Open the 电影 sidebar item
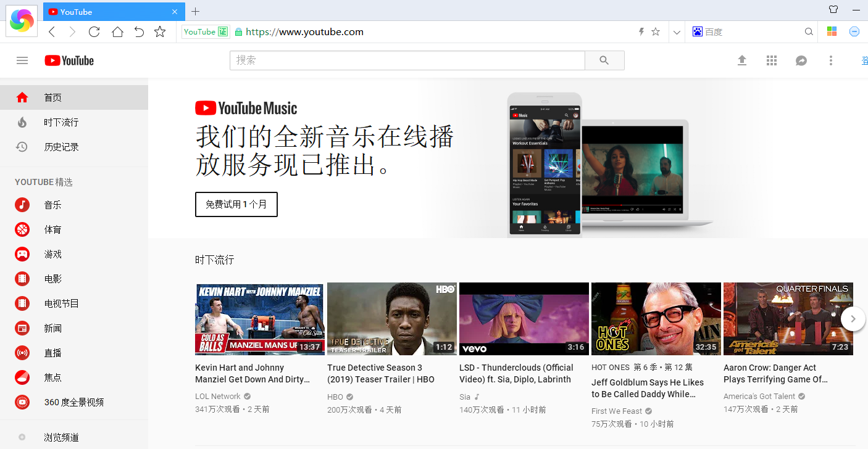 [74, 279]
